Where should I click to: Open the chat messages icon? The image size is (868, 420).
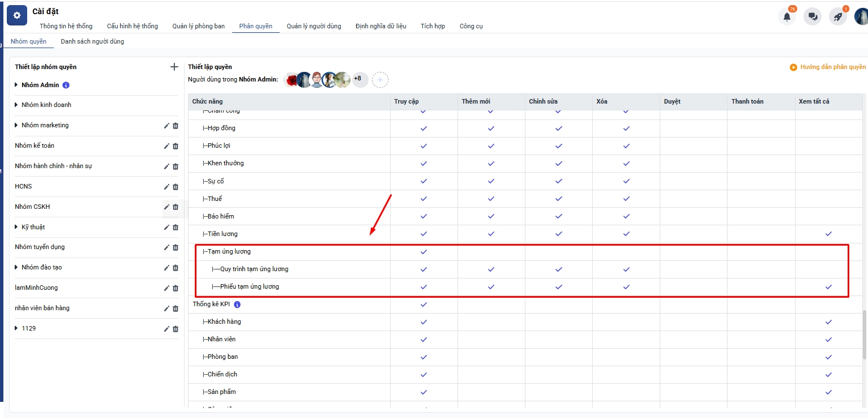point(813,16)
